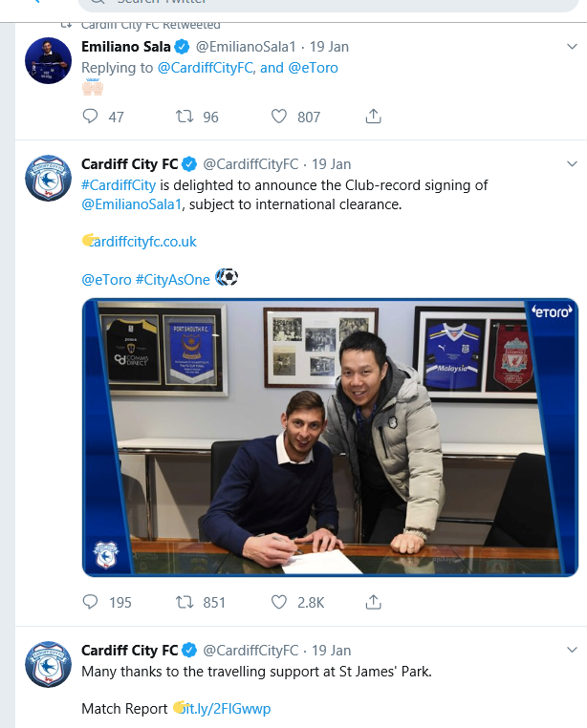Screen dimensions: 587x728
Task: Retweet Emiliano Sala's reply tweet
Action: click(185, 117)
